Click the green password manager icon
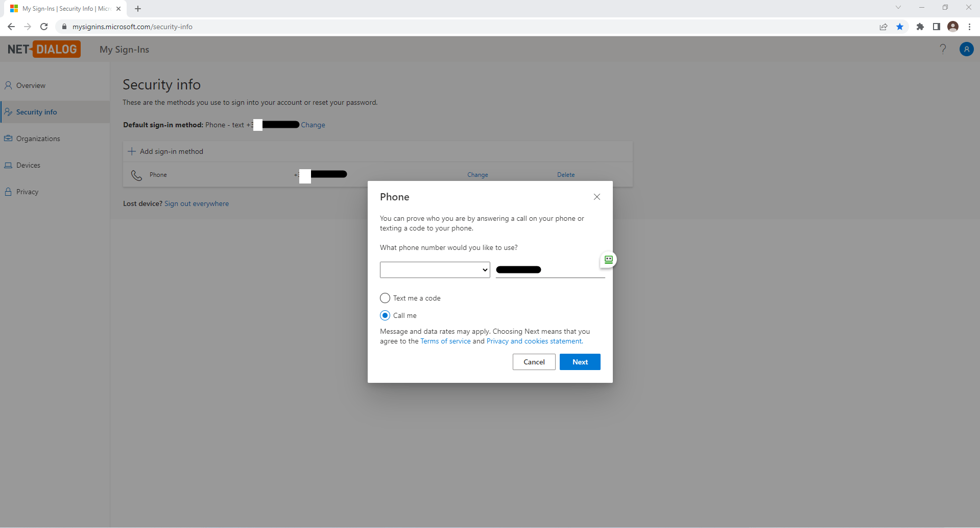 pyautogui.click(x=608, y=260)
